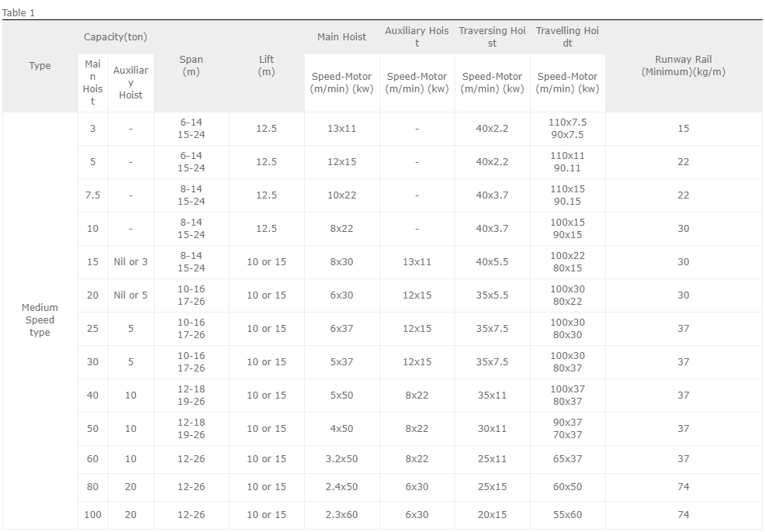This screenshot has width=765, height=532.
Task: Select the "110x7.5 90x7.5" travelling hoist cell
Action: coord(567,129)
